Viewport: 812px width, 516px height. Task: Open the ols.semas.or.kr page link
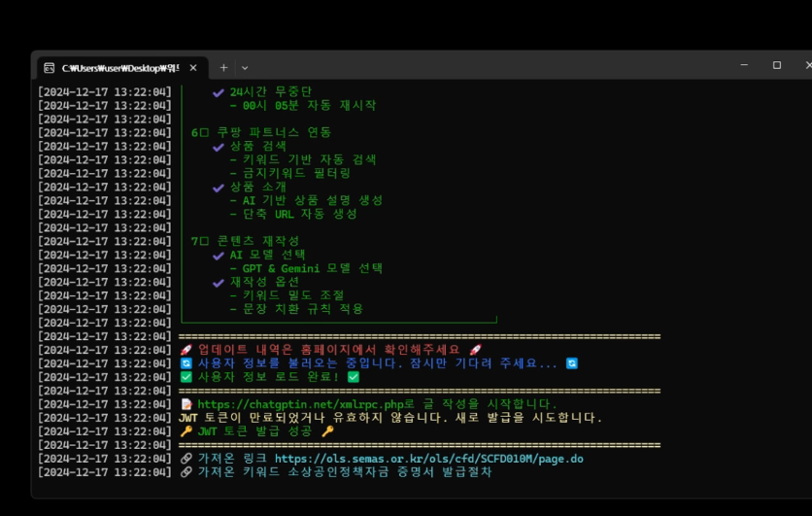[428, 459]
